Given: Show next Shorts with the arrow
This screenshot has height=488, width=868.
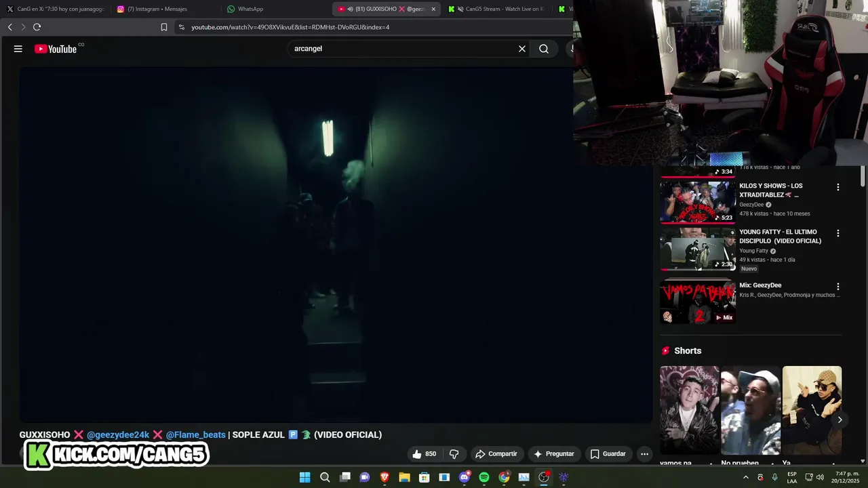Looking at the screenshot, I should click(840, 420).
